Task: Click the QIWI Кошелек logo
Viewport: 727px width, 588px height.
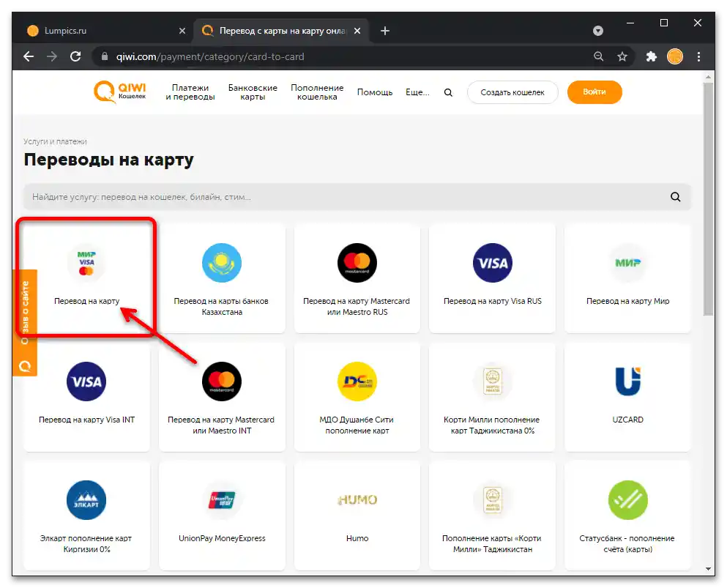Action: 119,92
